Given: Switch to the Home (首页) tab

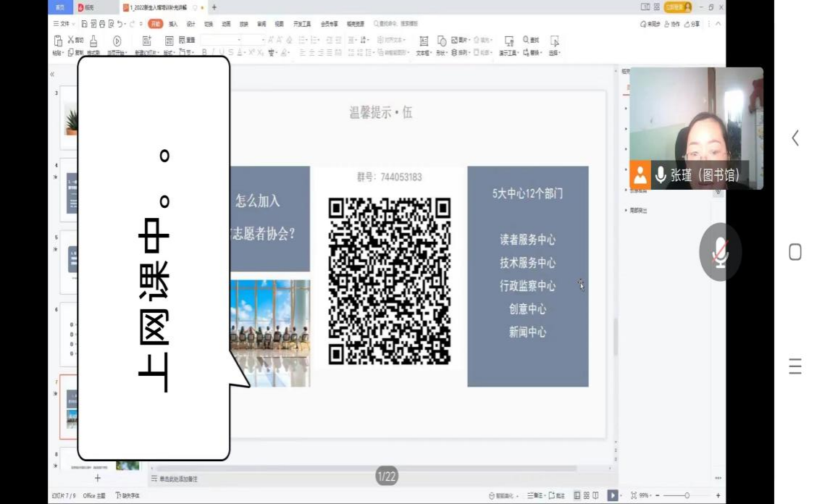Looking at the screenshot, I should coord(60,7).
